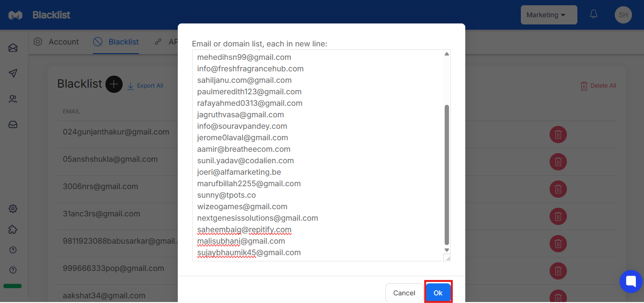Open the contacts people icon in the sidebar
The width and height of the screenshot is (644, 303).
coord(13,99)
